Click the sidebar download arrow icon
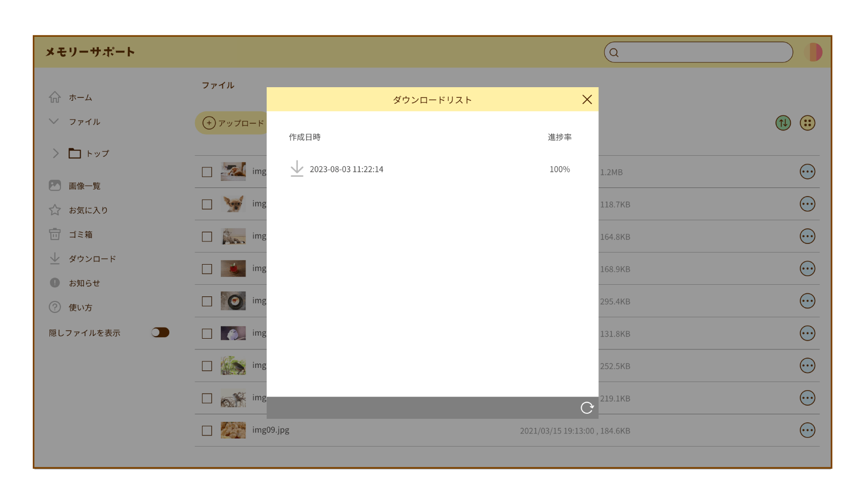865x504 pixels. click(x=54, y=258)
